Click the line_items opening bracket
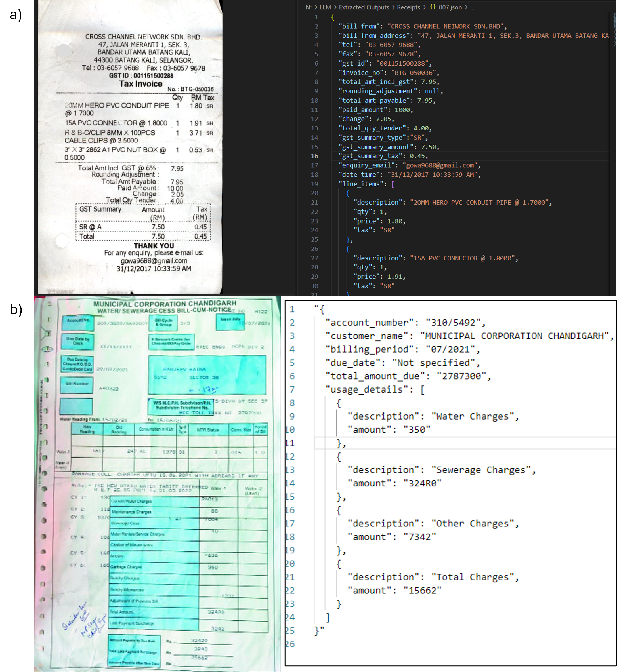 [393, 184]
